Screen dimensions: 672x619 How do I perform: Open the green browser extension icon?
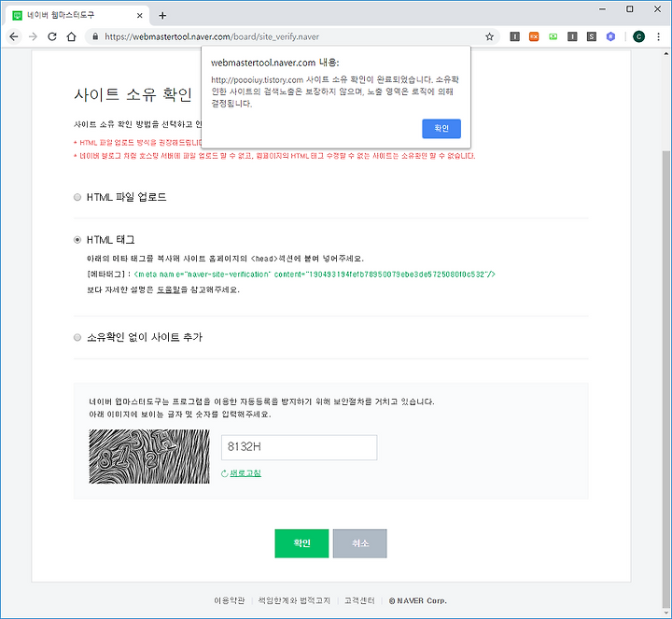(553, 36)
